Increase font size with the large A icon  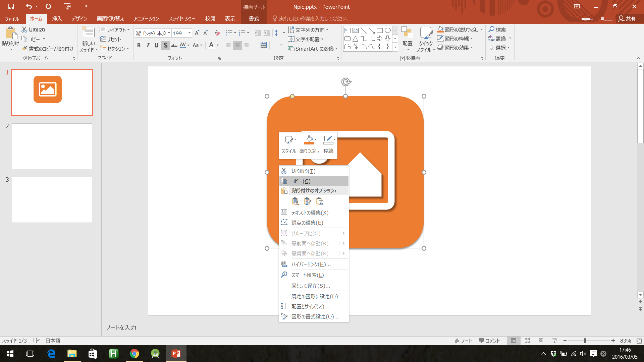pyautogui.click(x=197, y=33)
